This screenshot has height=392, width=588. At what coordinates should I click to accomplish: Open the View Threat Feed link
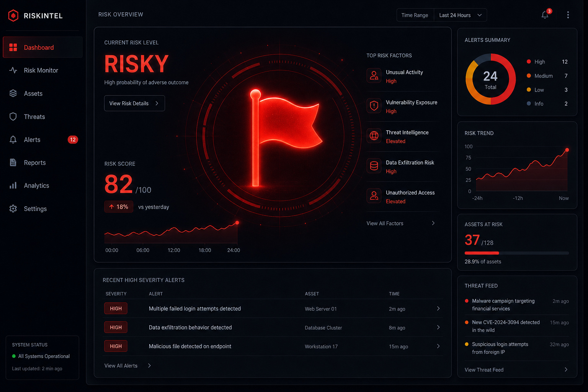(x=484, y=370)
